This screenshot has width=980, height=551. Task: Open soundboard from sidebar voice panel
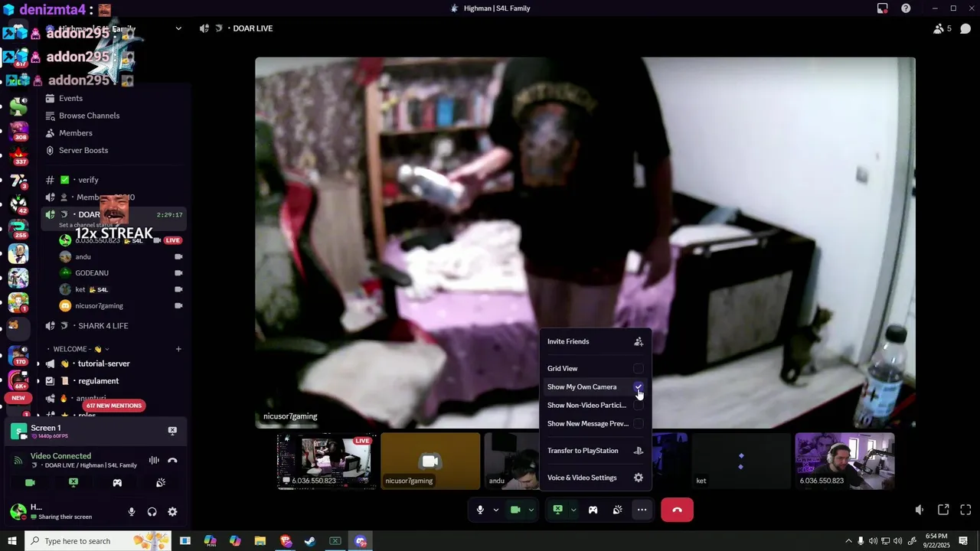(161, 483)
